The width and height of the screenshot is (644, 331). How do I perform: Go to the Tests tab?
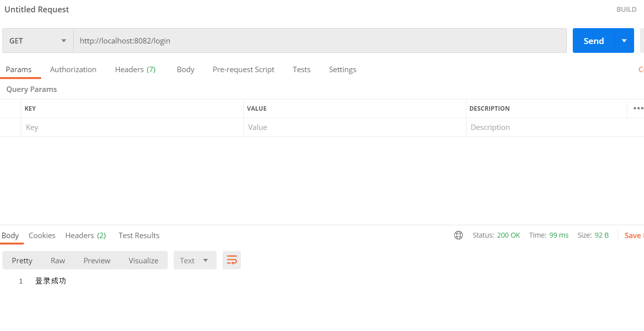tap(301, 70)
